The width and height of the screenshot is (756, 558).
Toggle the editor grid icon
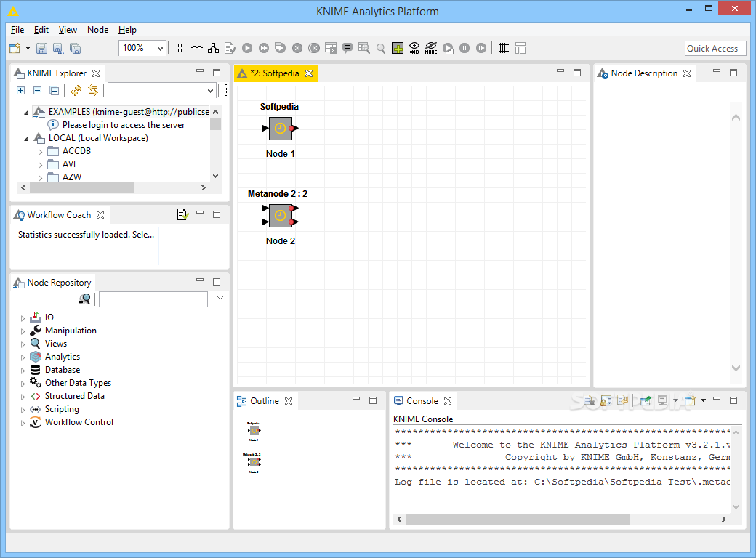504,48
